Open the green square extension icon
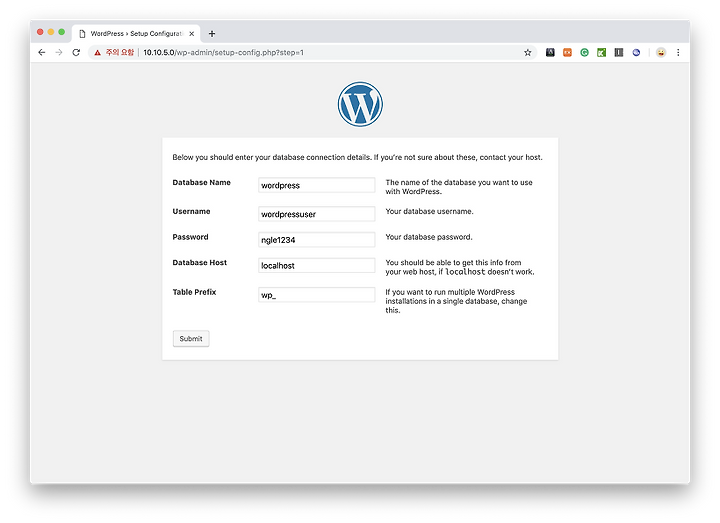The image size is (720, 523). coord(602,53)
